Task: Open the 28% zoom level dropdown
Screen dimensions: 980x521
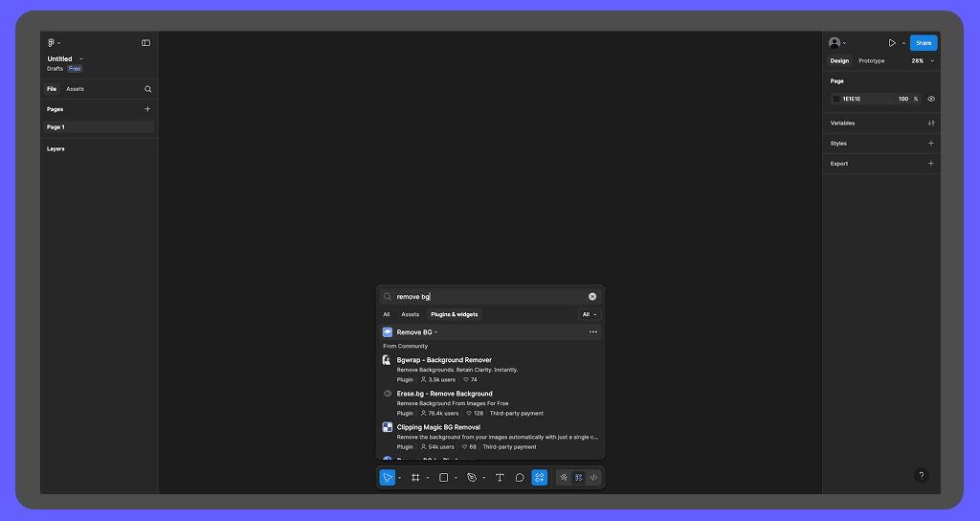Action: (x=923, y=60)
